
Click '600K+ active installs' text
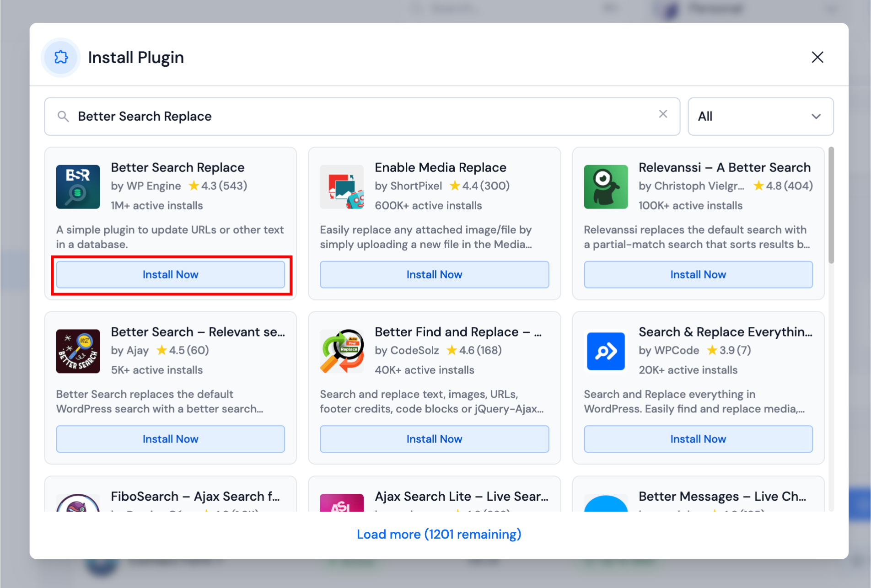pos(428,206)
